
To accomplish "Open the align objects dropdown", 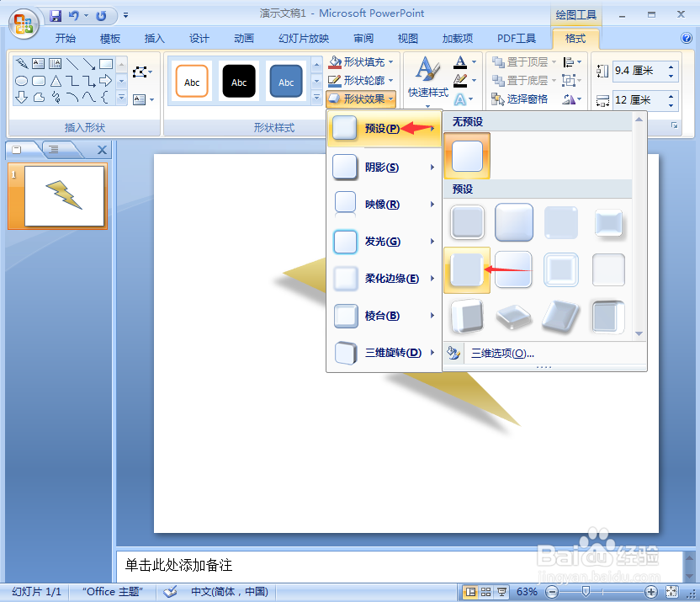I will click(x=572, y=61).
